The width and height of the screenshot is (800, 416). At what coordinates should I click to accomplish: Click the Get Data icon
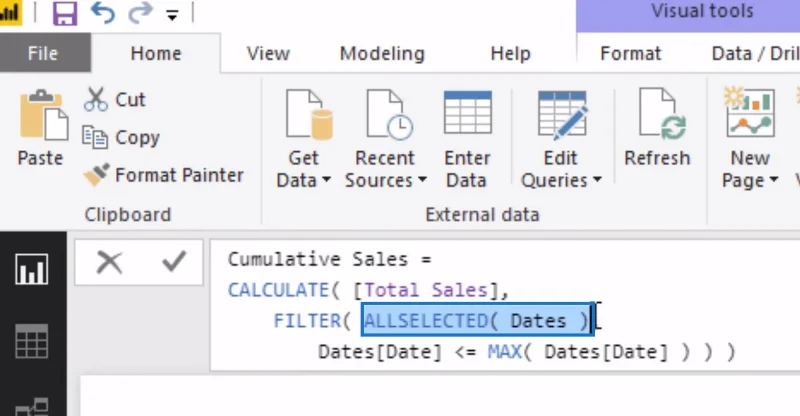coord(309,114)
